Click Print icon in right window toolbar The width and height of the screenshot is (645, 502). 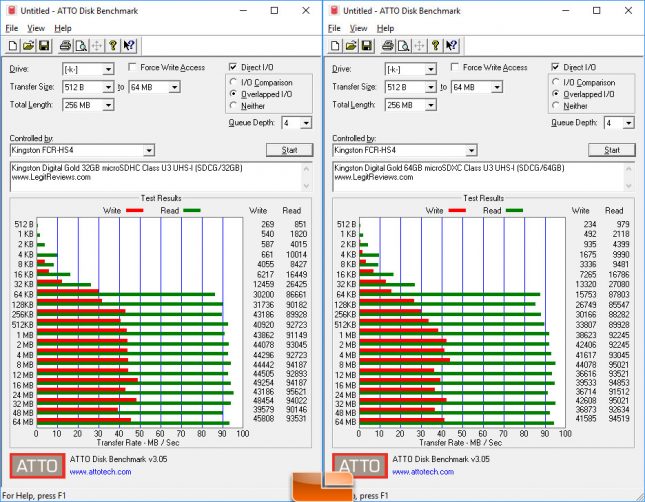coord(388,45)
